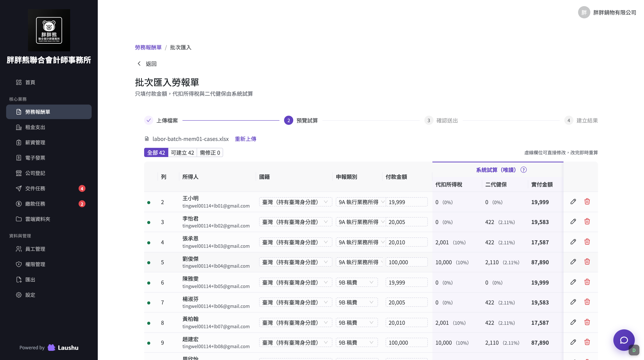Open 匯出 export in sidebar
This screenshot has width=644, height=360.
(x=49, y=280)
